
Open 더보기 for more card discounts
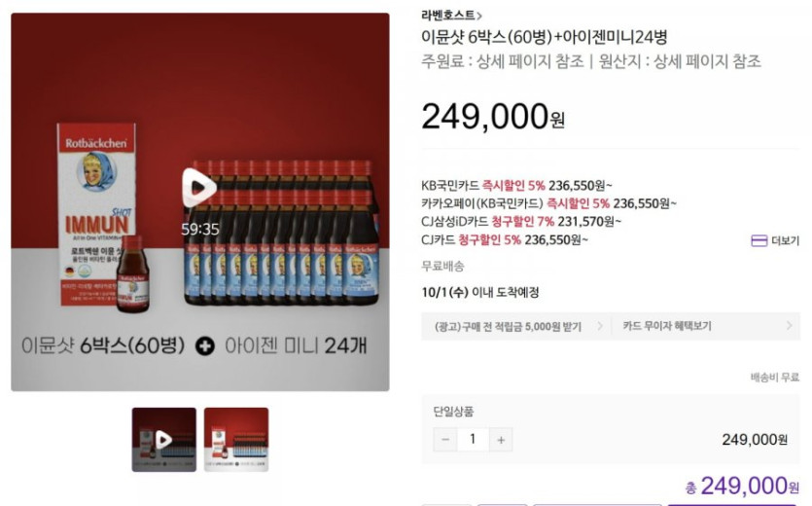[785, 240]
